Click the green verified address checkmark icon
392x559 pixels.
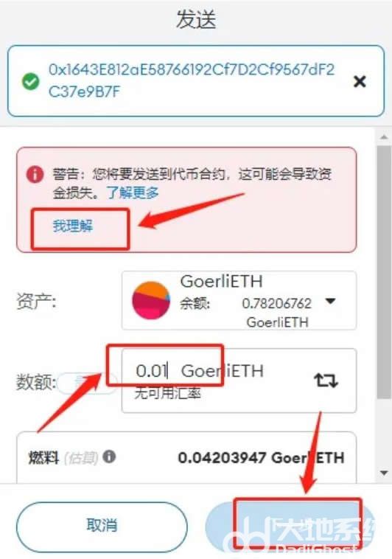point(31,82)
